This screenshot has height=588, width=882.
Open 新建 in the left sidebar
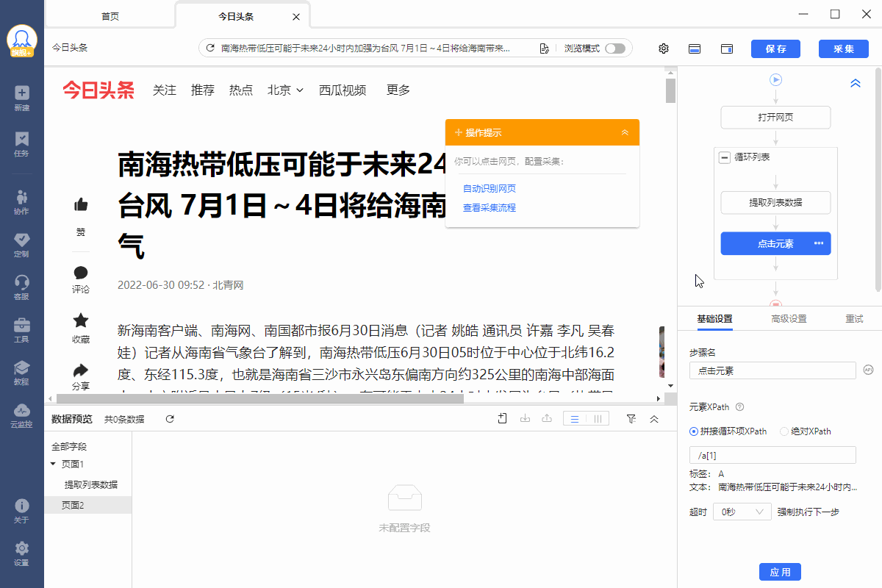click(x=22, y=98)
